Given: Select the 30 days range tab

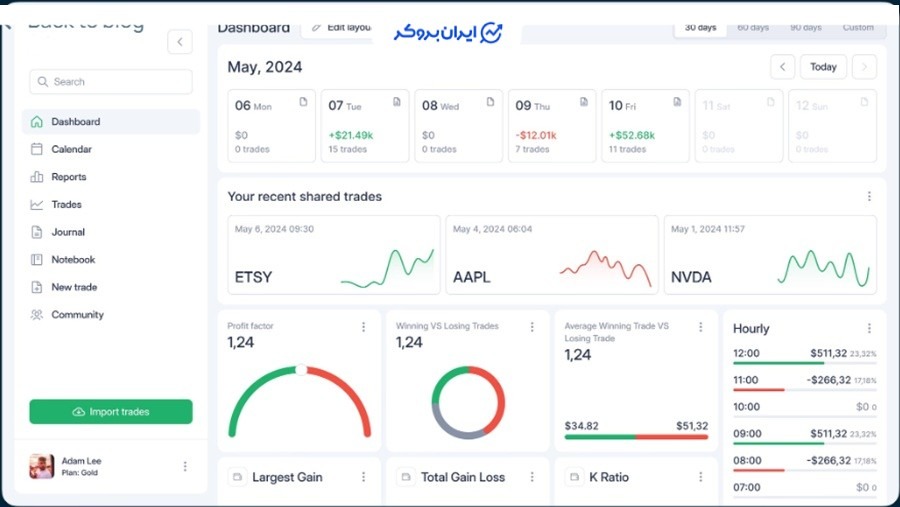Looking at the screenshot, I should 700,28.
